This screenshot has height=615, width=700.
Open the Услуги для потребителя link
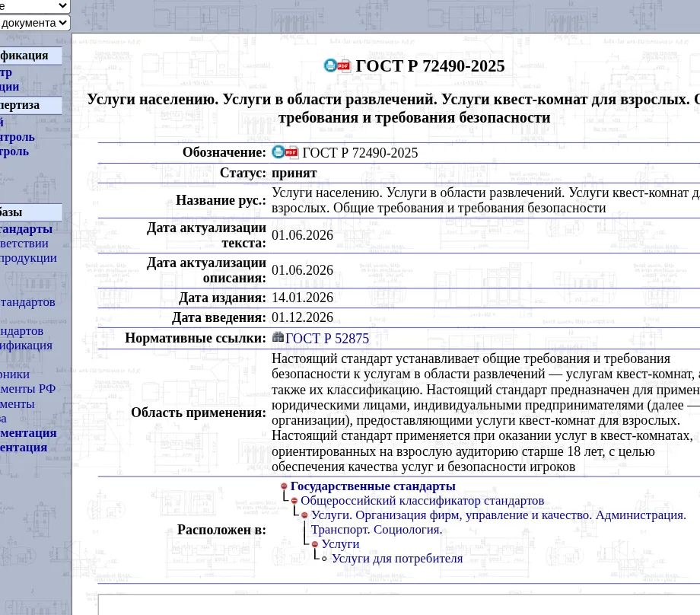(397, 559)
